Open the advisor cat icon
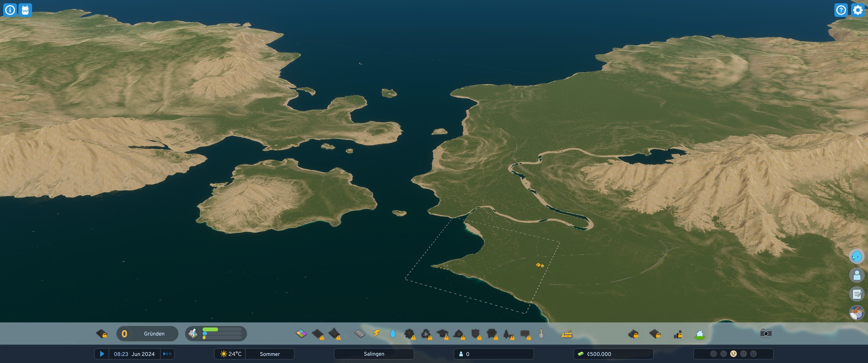This screenshot has height=363, width=868. pos(25,10)
